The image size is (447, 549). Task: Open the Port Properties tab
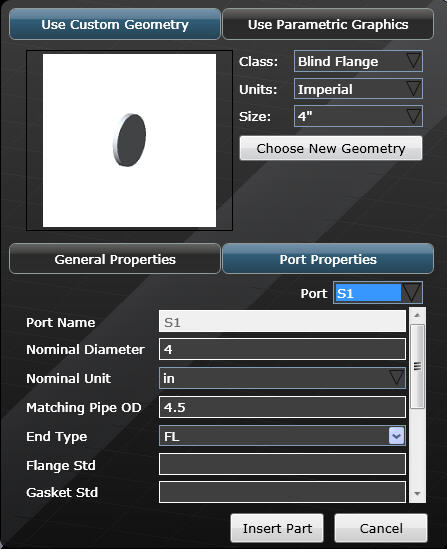pyautogui.click(x=328, y=259)
